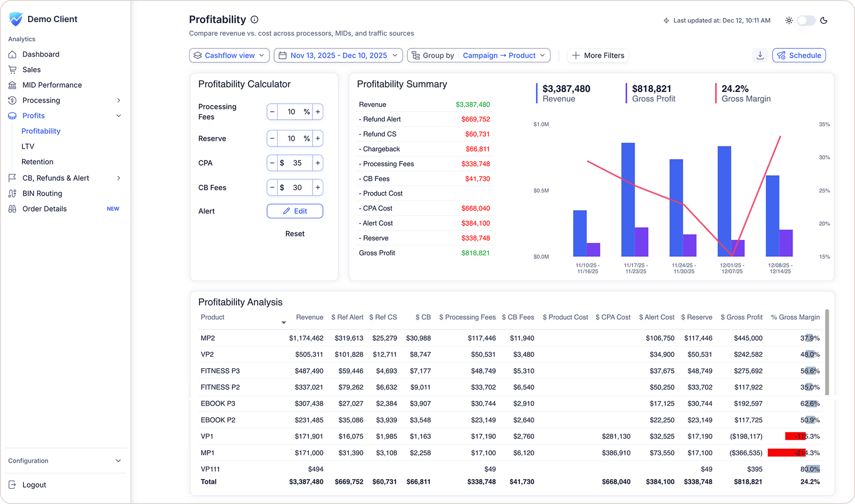
Task: Click the download icon button
Action: click(760, 55)
